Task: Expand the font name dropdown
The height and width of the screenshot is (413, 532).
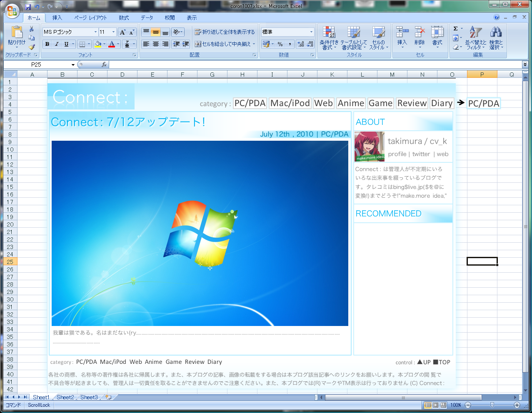Action: click(95, 32)
